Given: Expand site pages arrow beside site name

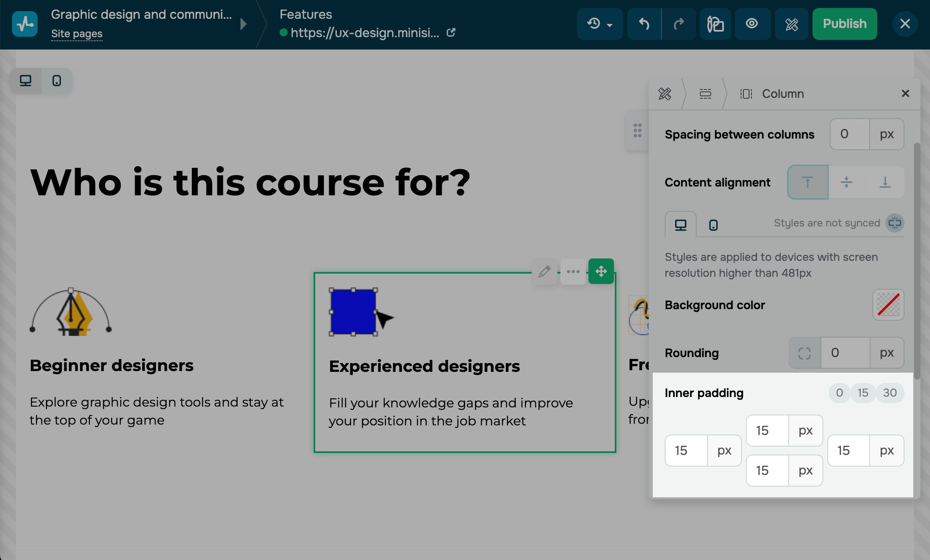Looking at the screenshot, I should pyautogui.click(x=243, y=24).
